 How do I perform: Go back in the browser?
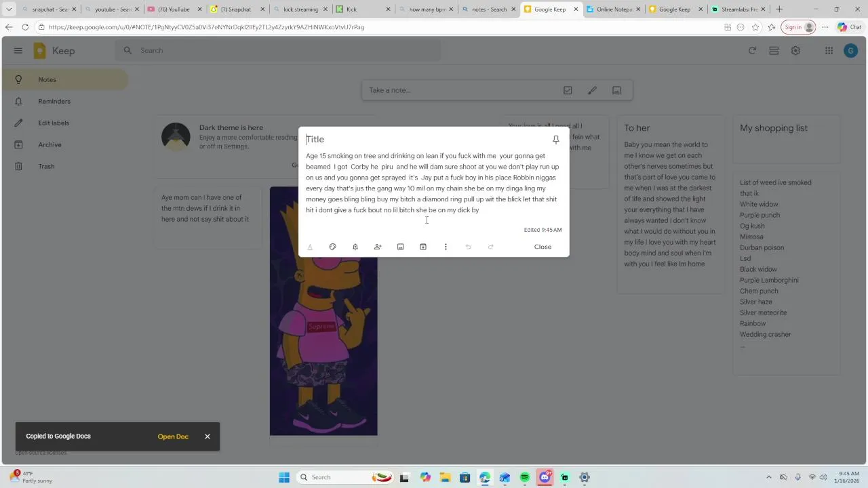[9, 27]
